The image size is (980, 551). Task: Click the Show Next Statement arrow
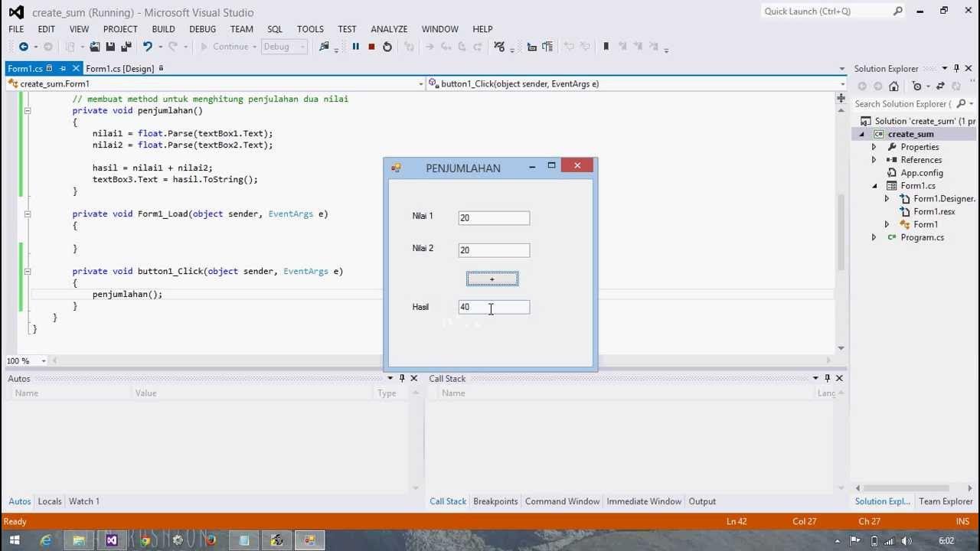point(430,47)
